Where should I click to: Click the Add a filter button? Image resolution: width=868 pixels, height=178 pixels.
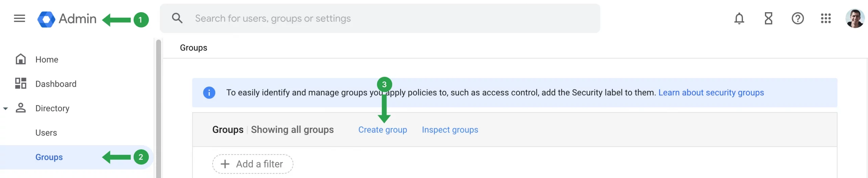coord(253,164)
